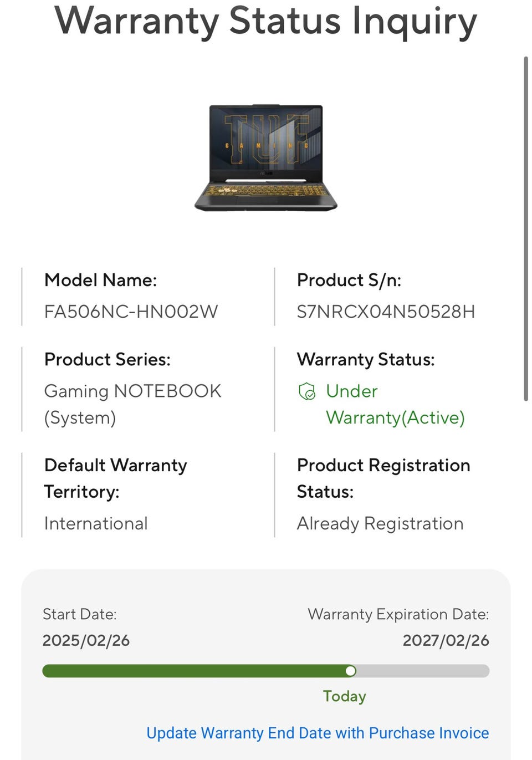
Task: Select the serial number S7NRCX04N50528H
Action: point(386,312)
